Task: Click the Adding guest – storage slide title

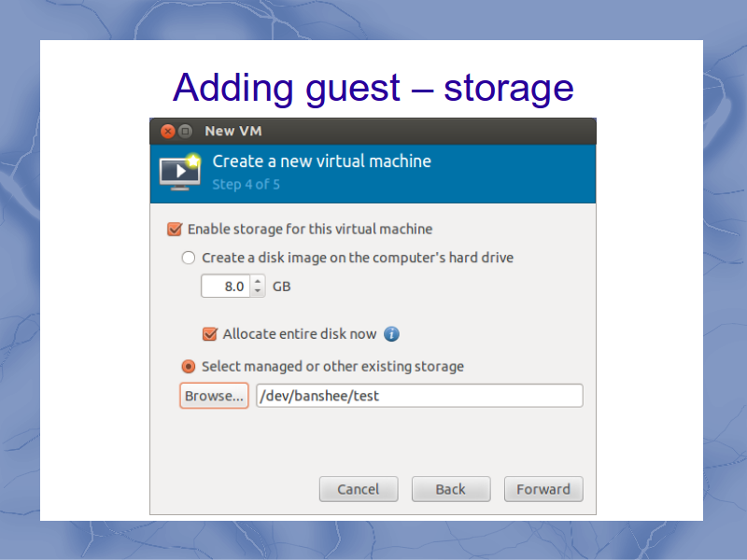Action: [x=373, y=88]
